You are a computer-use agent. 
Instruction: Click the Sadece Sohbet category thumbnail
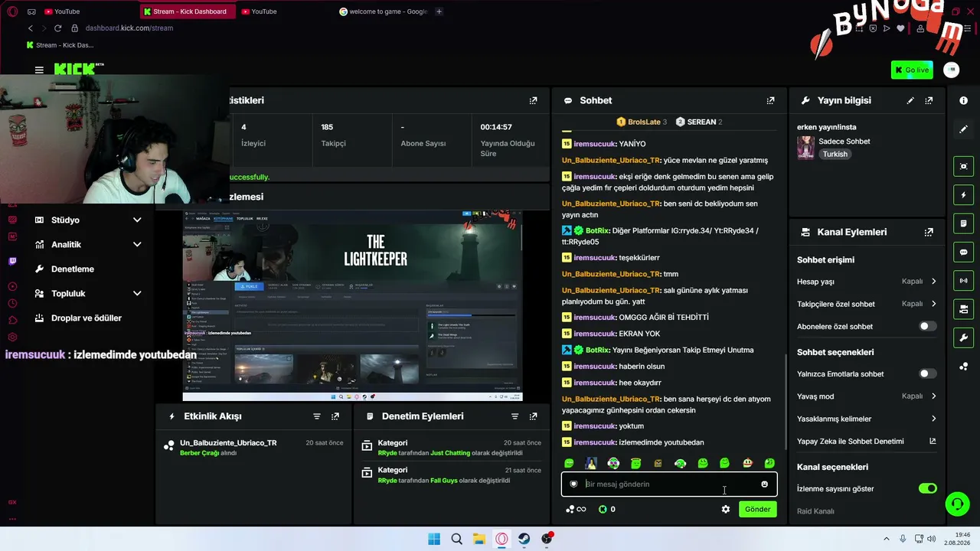click(x=805, y=148)
